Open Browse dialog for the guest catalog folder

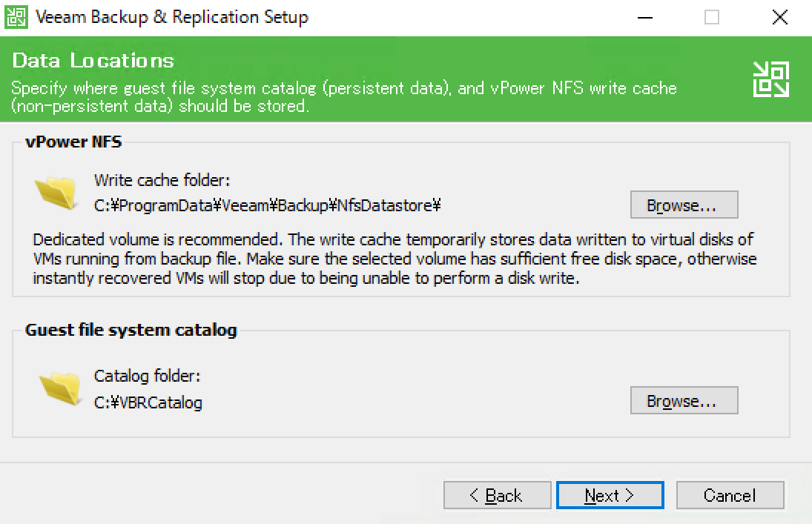coord(683,400)
